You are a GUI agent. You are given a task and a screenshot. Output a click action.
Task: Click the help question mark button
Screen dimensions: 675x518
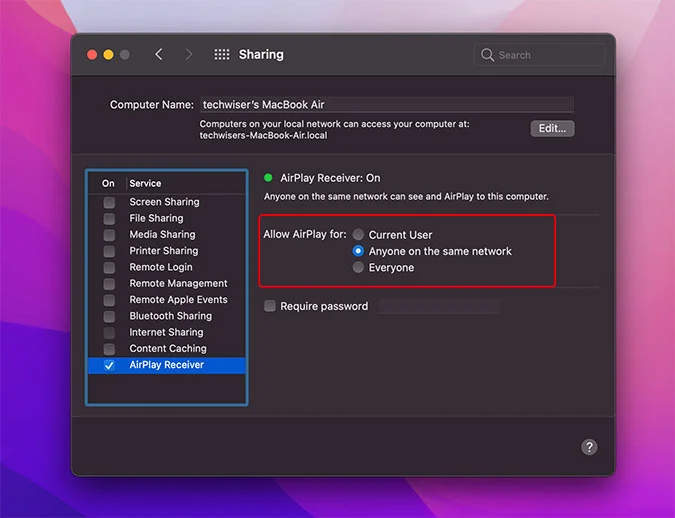[589, 447]
